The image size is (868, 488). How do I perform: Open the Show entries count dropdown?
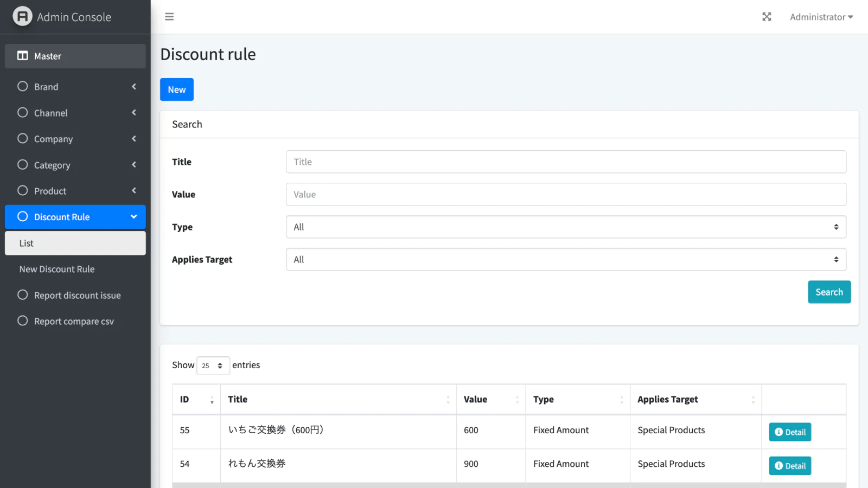pyautogui.click(x=213, y=365)
